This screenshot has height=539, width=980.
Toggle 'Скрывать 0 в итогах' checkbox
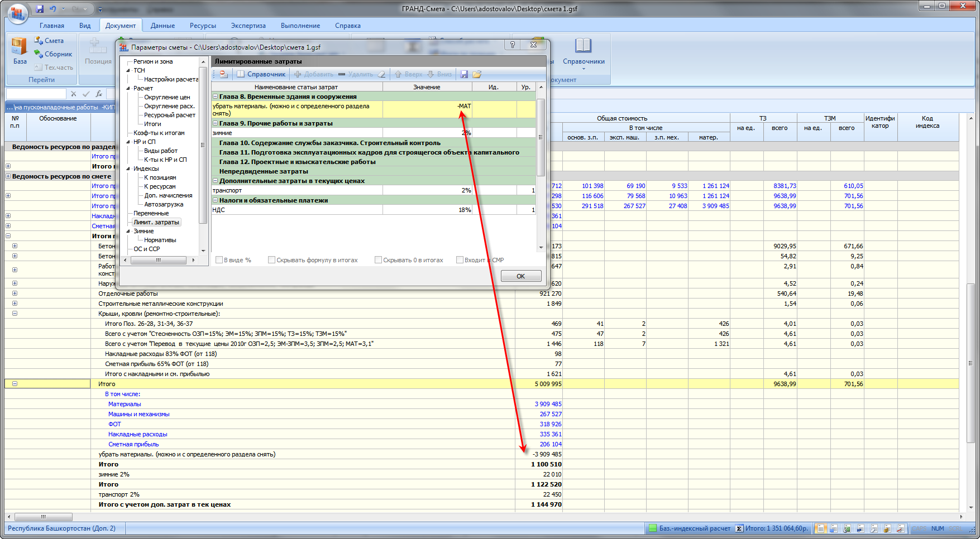378,260
